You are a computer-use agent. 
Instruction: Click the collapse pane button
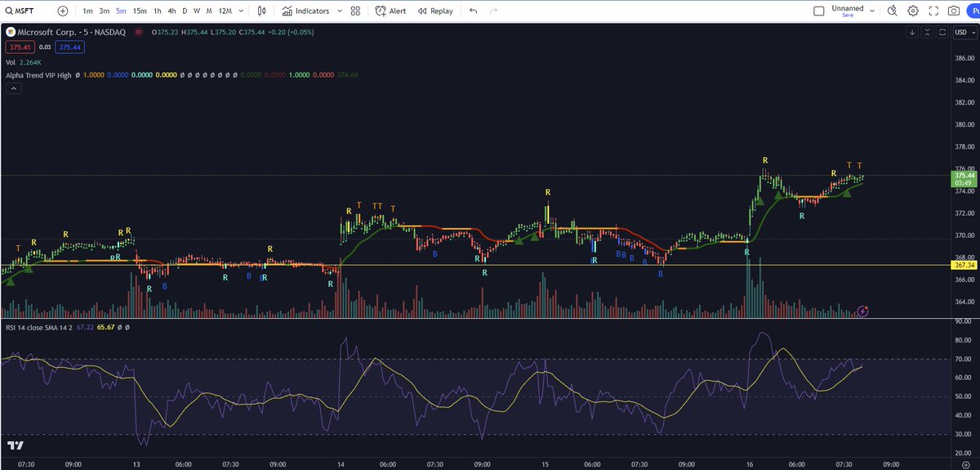pyautogui.click(x=928, y=32)
